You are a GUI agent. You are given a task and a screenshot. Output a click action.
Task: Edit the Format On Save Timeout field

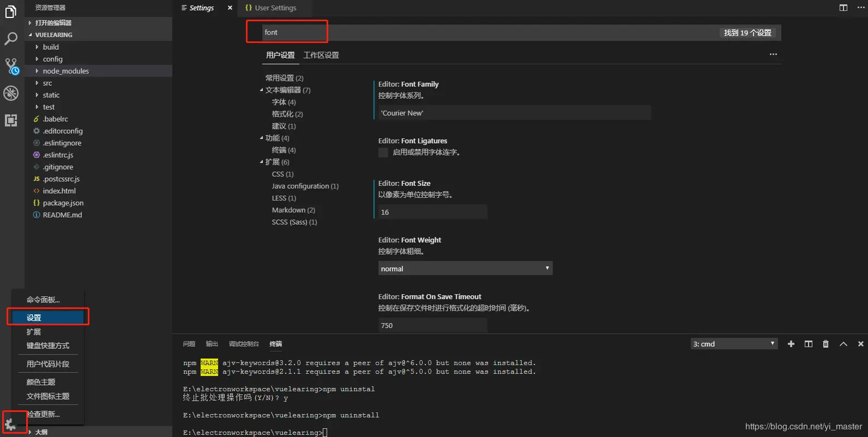pos(433,325)
